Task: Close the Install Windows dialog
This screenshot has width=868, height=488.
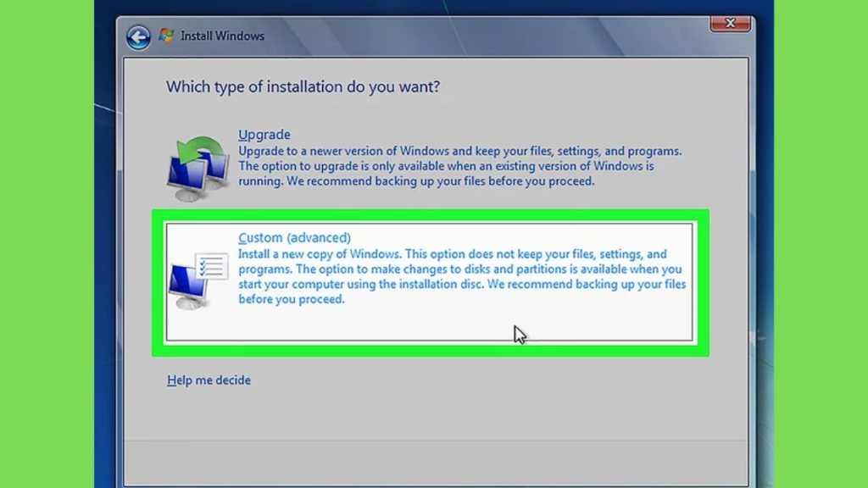Action: [x=730, y=23]
